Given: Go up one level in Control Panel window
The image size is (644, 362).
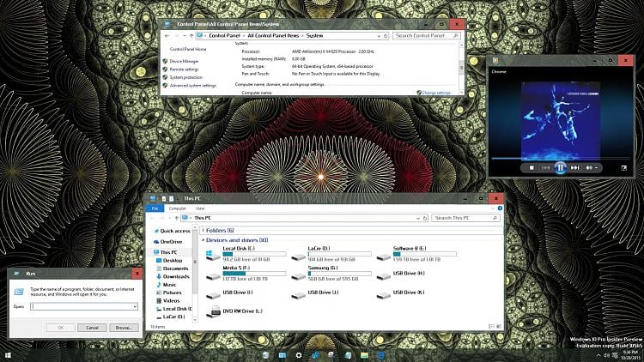Looking at the screenshot, I should [191, 36].
